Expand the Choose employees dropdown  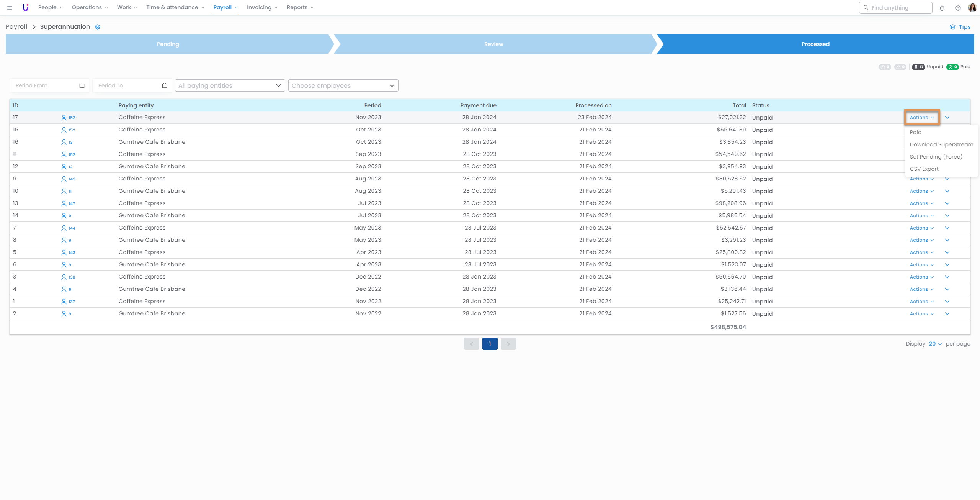(x=343, y=85)
